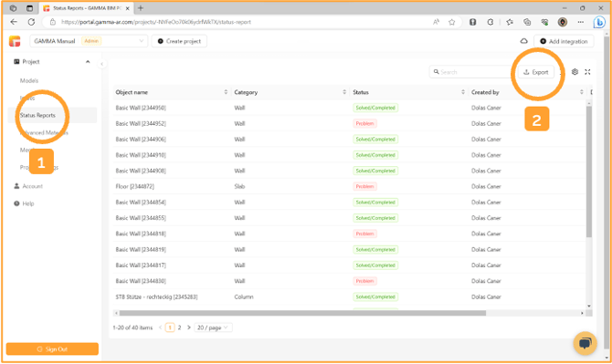This screenshot has width=612, height=364.
Task: Open the chat support bubble
Action: (x=585, y=343)
